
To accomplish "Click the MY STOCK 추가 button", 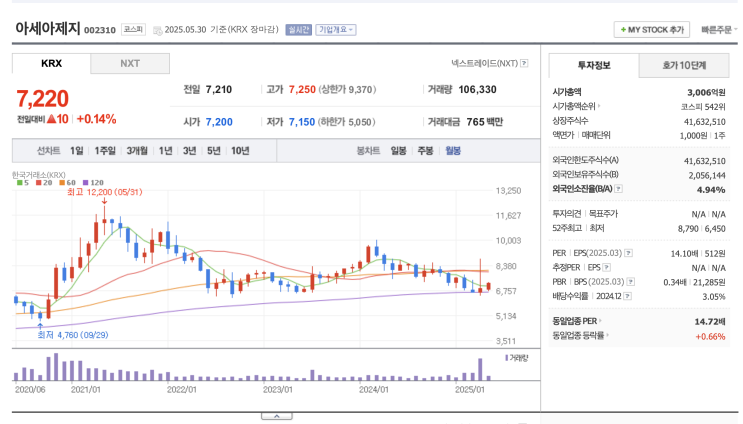I will (652, 30).
